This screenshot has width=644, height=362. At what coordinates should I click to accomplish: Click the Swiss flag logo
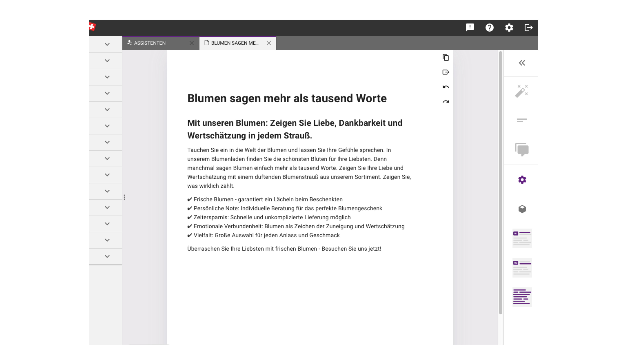(92, 27)
